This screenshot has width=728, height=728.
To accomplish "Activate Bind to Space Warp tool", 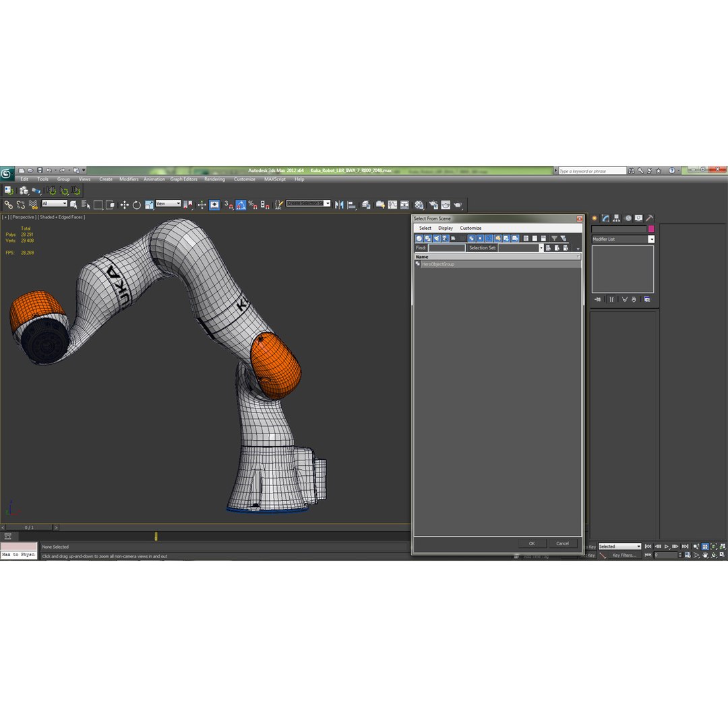I will click(33, 205).
